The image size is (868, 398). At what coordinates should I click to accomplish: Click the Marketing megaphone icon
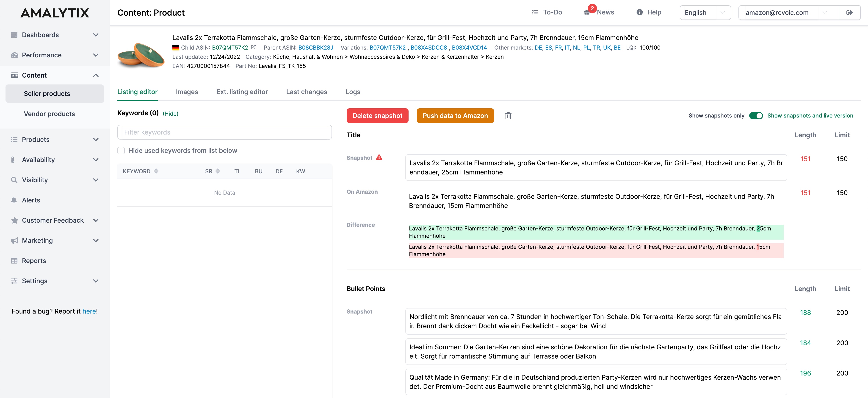14,241
